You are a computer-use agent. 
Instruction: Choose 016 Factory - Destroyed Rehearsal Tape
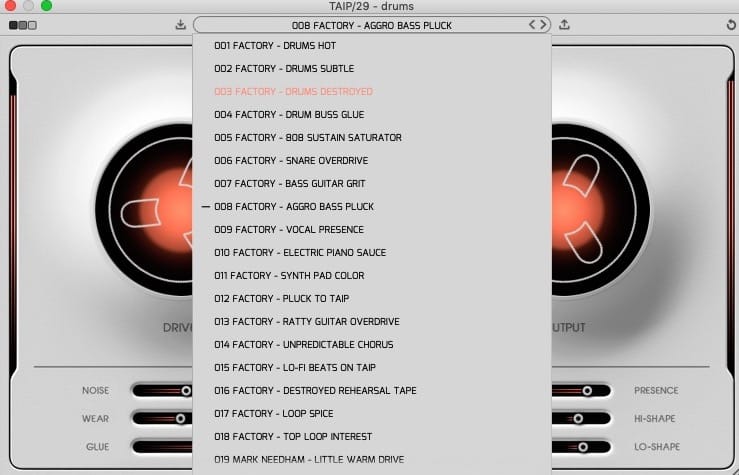[372, 391]
